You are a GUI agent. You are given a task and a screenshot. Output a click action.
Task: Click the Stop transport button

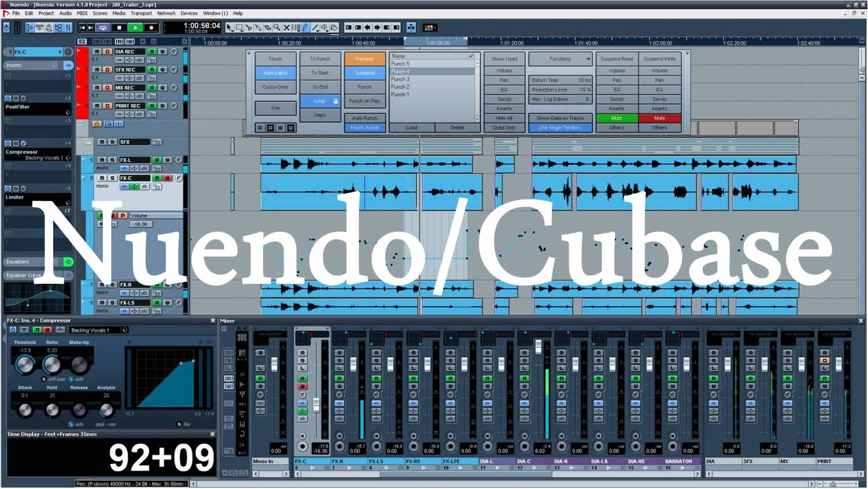(119, 27)
